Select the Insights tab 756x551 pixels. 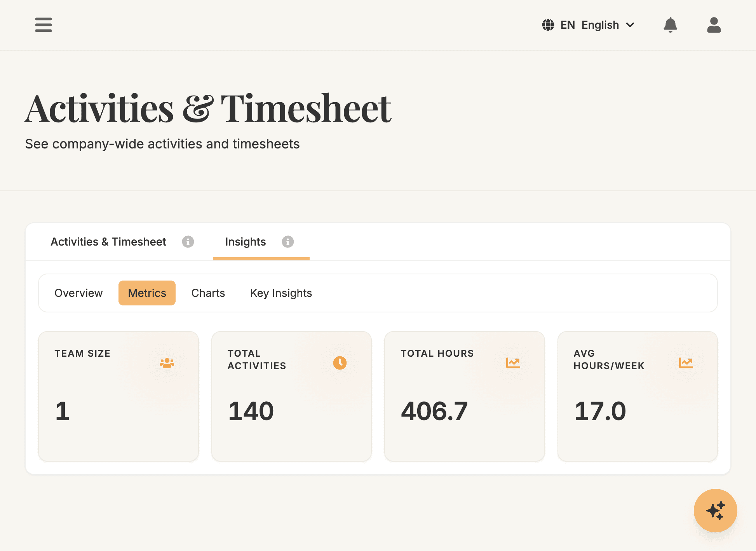(x=246, y=242)
